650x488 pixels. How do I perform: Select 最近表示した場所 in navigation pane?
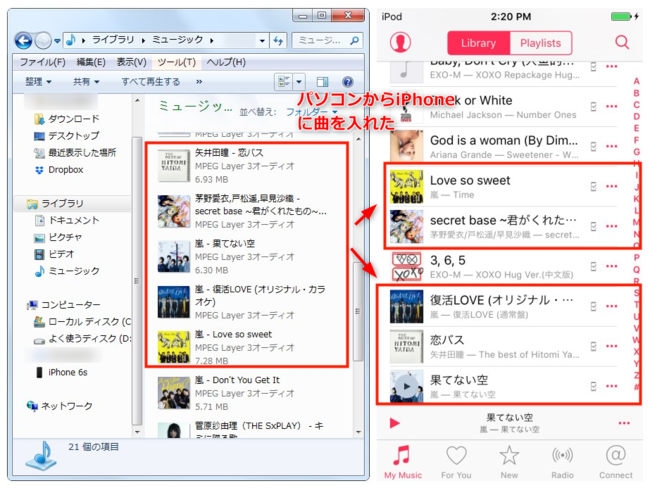click(75, 153)
